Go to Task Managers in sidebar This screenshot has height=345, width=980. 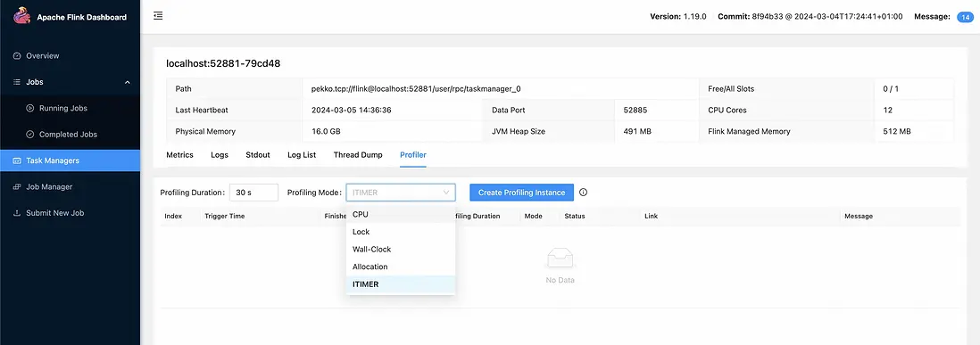pos(70,160)
